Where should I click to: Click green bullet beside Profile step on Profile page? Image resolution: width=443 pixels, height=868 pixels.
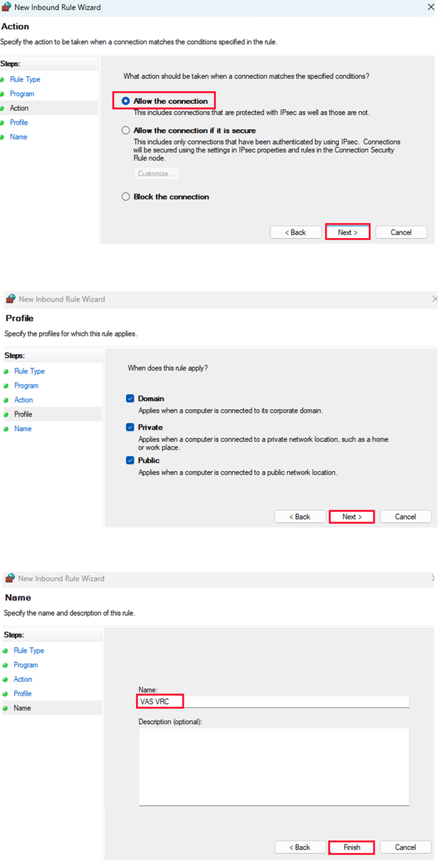click(x=7, y=414)
